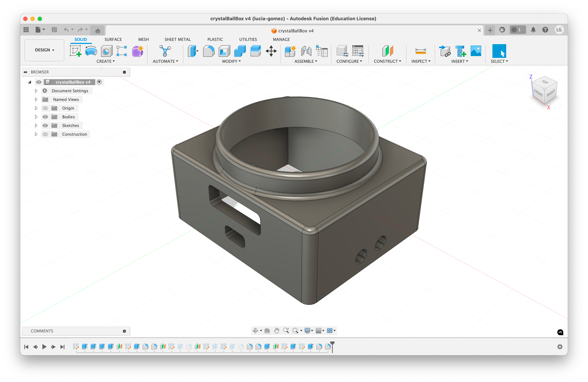This screenshot has width=588, height=382.
Task: Hide the Bodies folder
Action: click(45, 117)
